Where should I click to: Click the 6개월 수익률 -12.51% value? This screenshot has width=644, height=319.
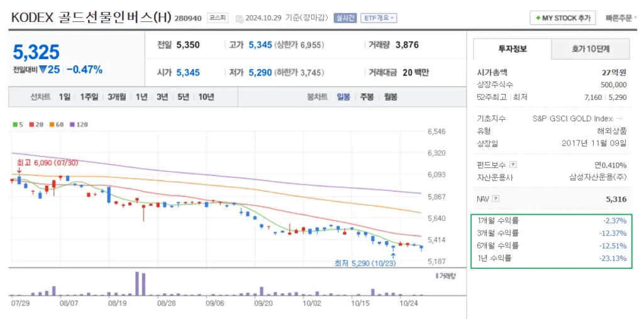point(613,246)
